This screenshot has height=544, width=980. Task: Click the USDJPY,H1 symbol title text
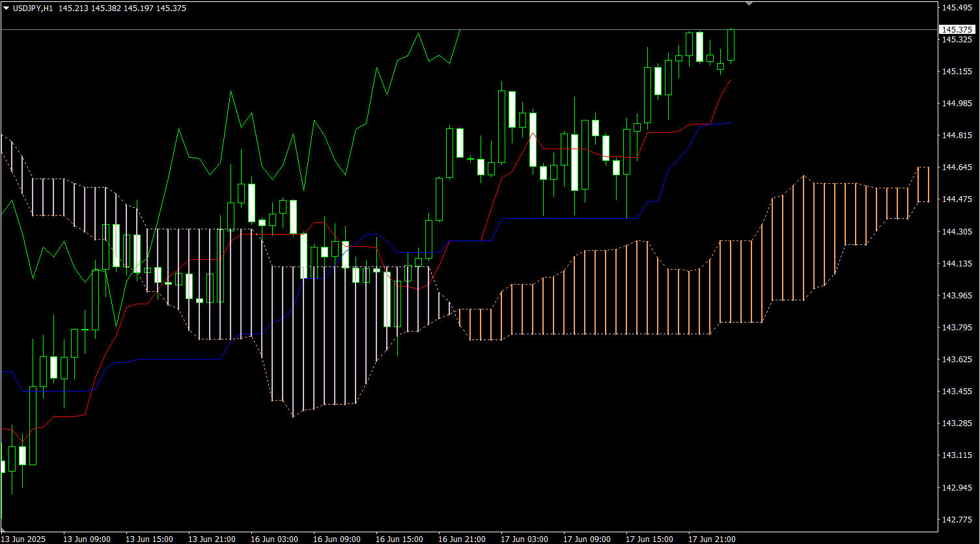(x=33, y=8)
